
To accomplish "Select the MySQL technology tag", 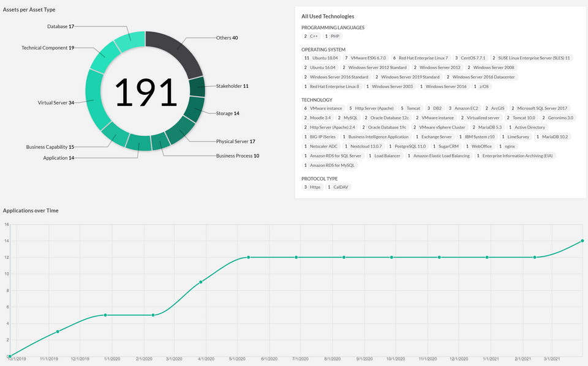I will (x=348, y=118).
